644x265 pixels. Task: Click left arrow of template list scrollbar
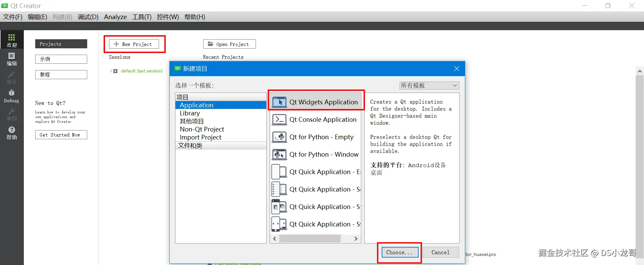tap(275, 238)
